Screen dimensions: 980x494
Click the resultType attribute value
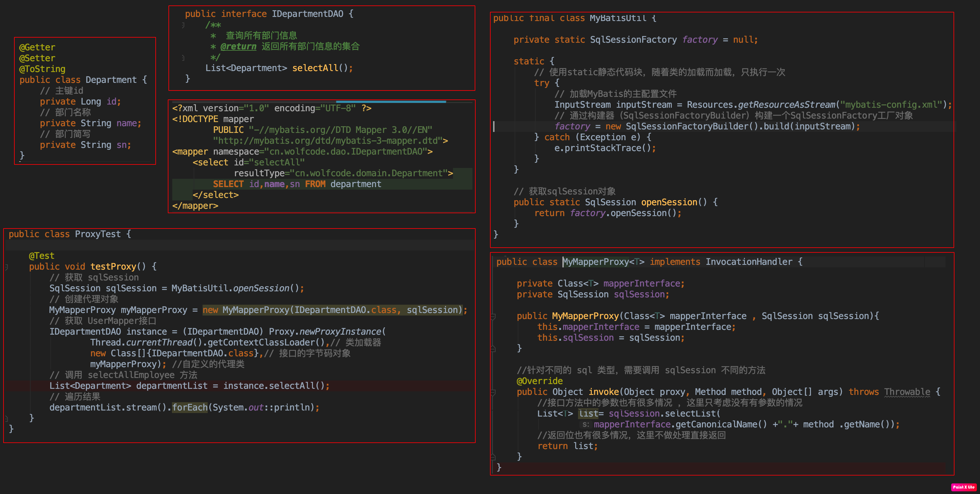tap(369, 173)
